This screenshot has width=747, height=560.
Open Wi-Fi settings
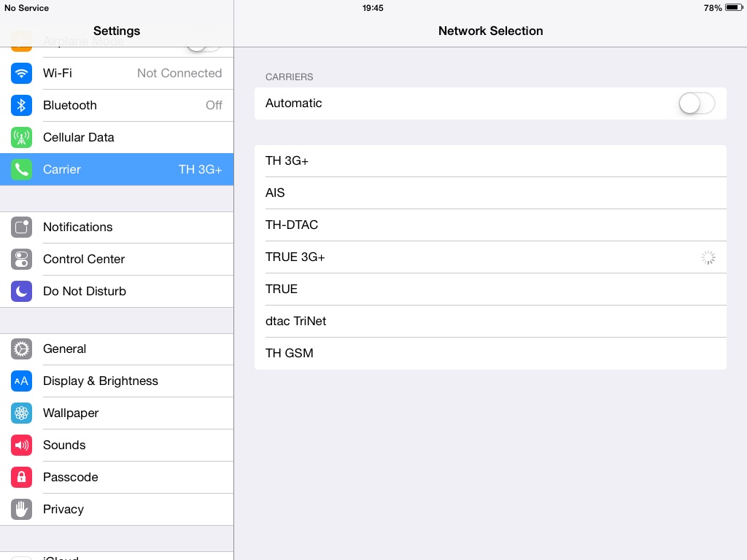pos(117,74)
